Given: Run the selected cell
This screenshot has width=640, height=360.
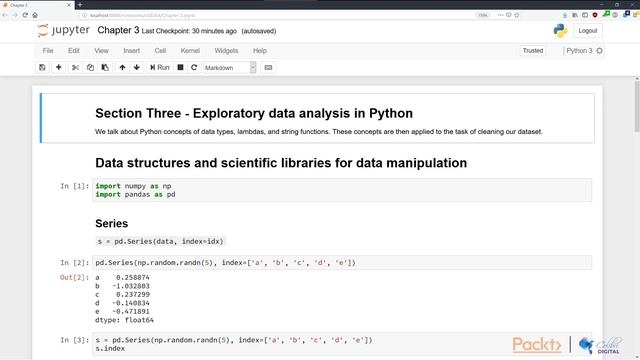Looking at the screenshot, I should point(159,67).
